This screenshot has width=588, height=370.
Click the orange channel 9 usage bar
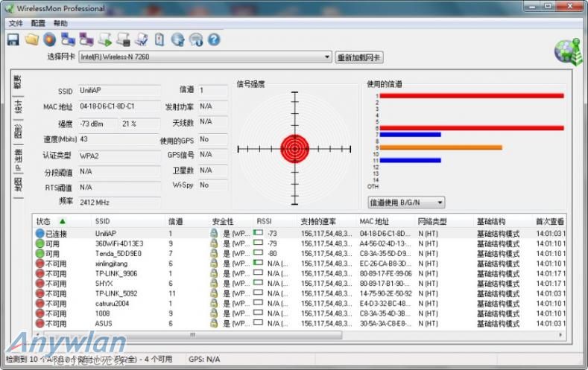pyautogui.click(x=440, y=147)
